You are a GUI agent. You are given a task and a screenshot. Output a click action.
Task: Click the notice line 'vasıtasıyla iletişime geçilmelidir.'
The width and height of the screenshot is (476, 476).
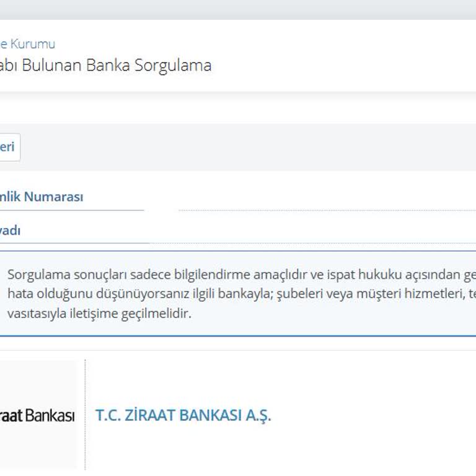(x=100, y=313)
